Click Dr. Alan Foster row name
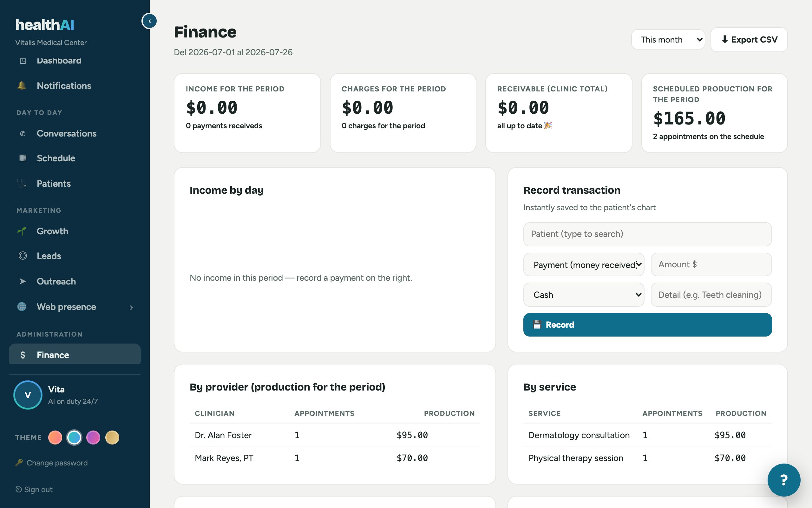This screenshot has width=812, height=508. [x=223, y=435]
